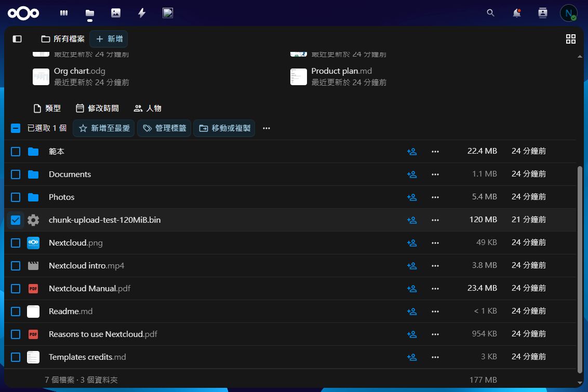This screenshot has height=392, width=588.
Task: Open the Nextcloud logo home link
Action: tap(23, 13)
